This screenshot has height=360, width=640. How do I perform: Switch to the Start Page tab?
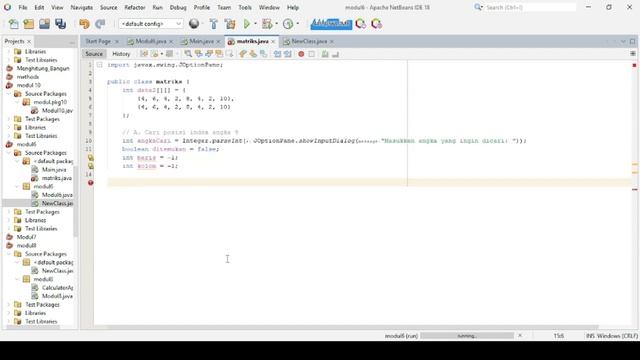point(98,41)
